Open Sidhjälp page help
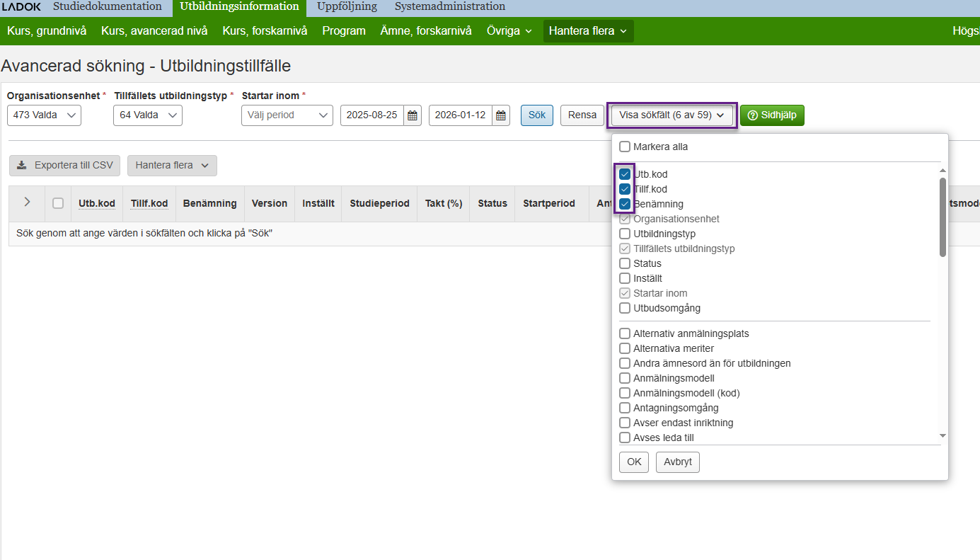This screenshot has width=980, height=560. [x=772, y=115]
